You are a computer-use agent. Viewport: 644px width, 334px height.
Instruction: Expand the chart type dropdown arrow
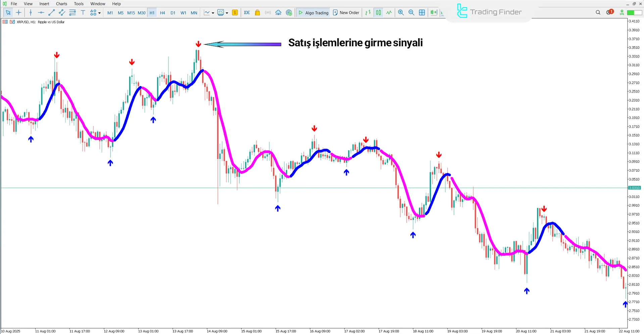pyautogui.click(x=213, y=13)
